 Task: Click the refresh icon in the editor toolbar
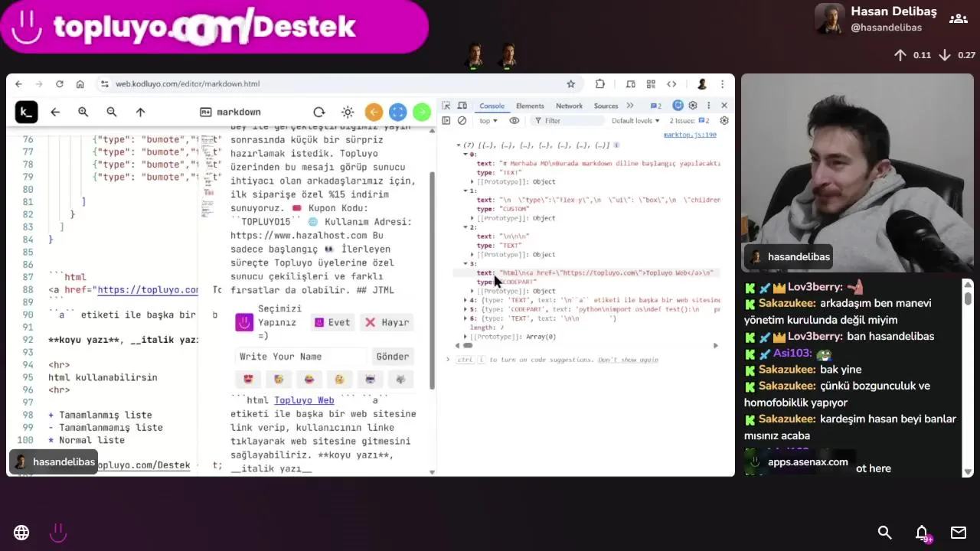[319, 112]
